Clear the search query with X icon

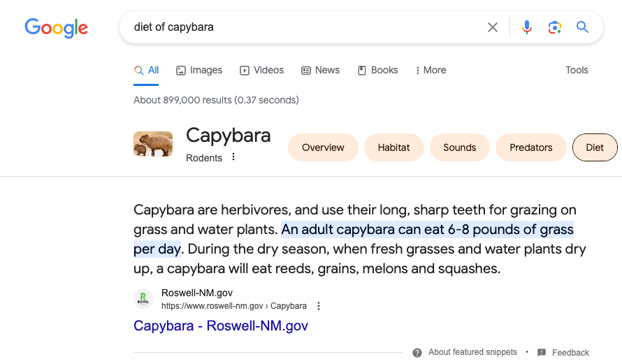[493, 27]
